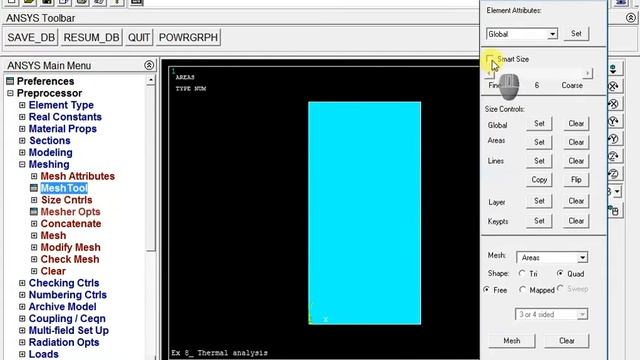Click the MeshTool dialog icon in tree
Image resolution: width=640 pixels, height=360 pixels.
(x=34, y=188)
